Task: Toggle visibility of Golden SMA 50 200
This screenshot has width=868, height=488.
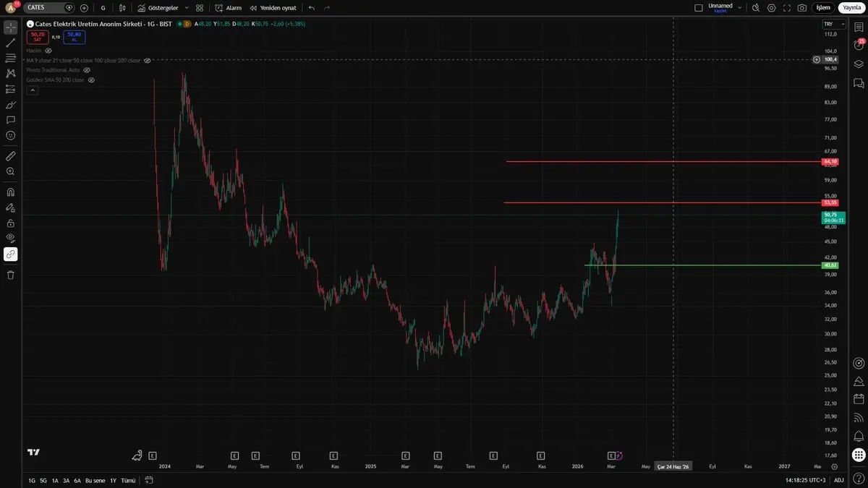Action: click(91, 80)
